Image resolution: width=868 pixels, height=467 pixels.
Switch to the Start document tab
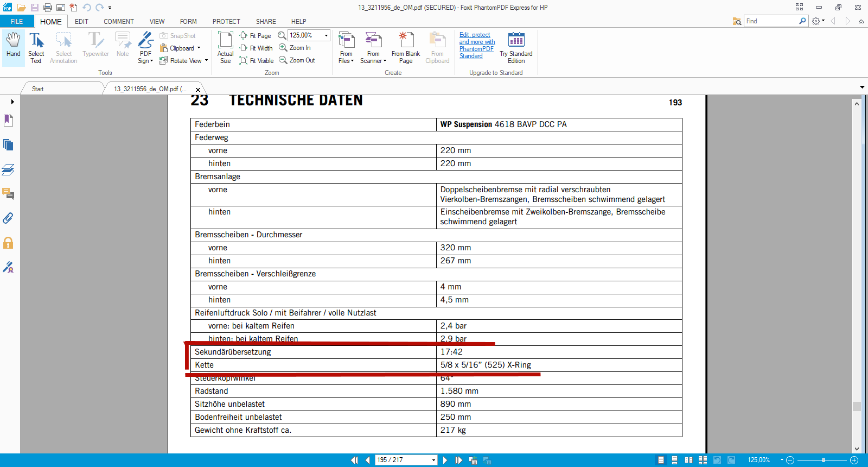pyautogui.click(x=37, y=89)
